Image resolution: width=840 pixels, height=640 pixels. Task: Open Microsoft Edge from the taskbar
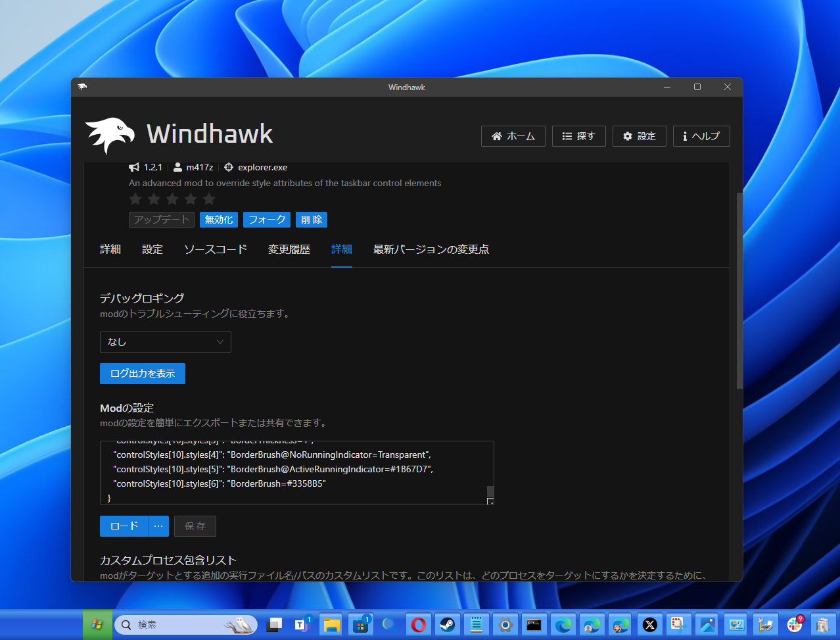point(563,624)
